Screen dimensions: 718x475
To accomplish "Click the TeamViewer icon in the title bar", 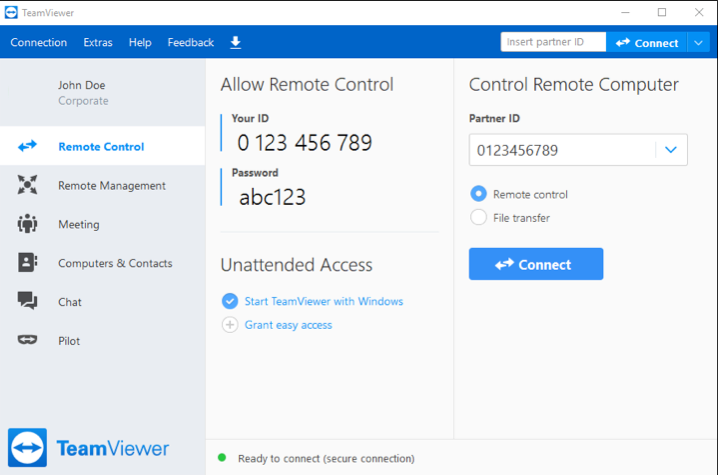I will click(11, 12).
